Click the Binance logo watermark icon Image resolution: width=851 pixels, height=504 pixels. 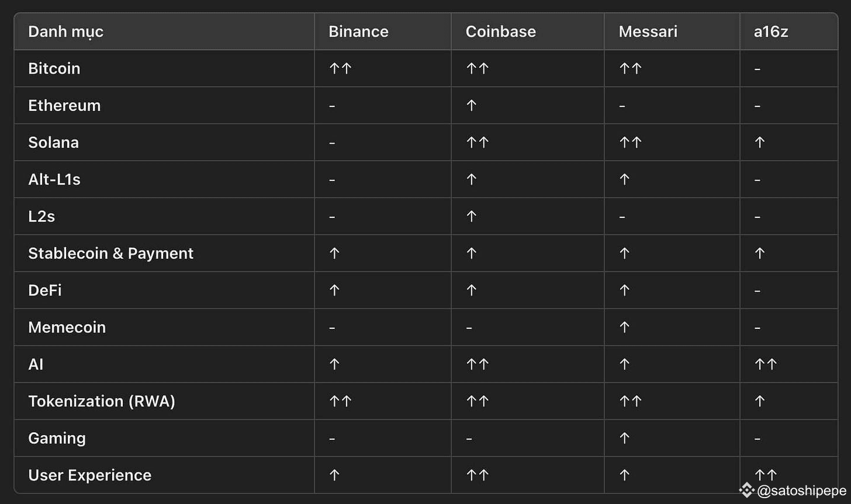click(746, 490)
